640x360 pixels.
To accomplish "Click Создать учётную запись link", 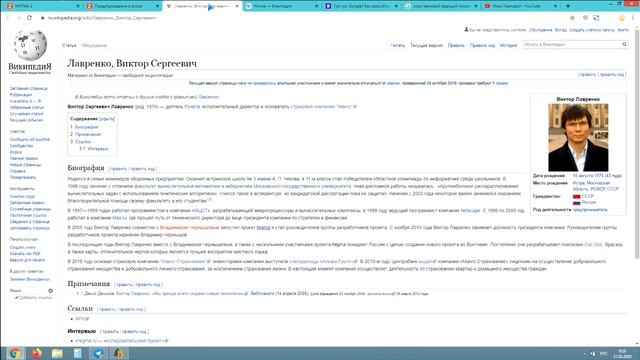I will pyautogui.click(x=592, y=30).
